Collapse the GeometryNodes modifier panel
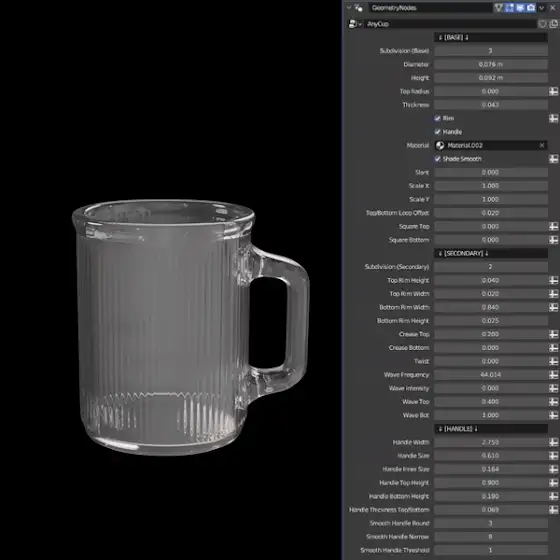The height and width of the screenshot is (560, 560). click(349, 8)
